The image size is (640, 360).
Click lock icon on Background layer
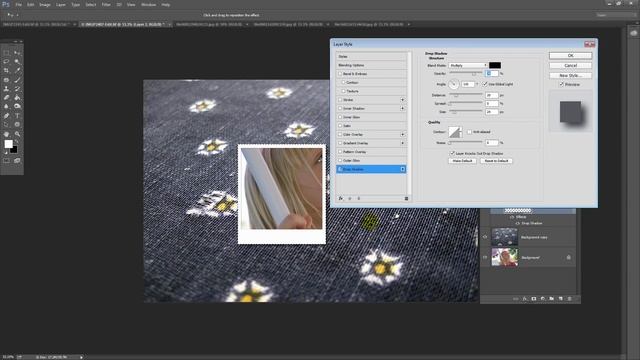569,258
